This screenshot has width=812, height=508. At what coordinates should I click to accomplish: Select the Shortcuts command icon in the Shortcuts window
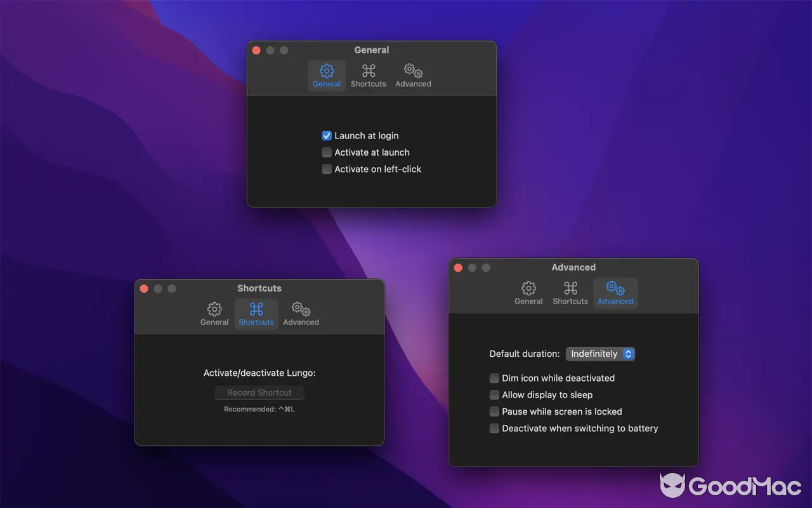pyautogui.click(x=256, y=310)
